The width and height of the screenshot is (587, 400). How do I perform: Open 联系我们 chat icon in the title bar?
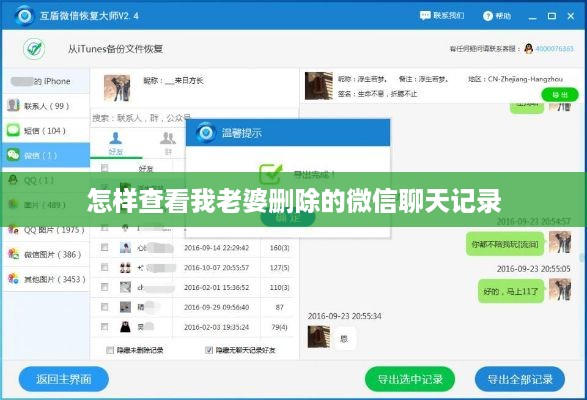pyautogui.click(x=425, y=15)
